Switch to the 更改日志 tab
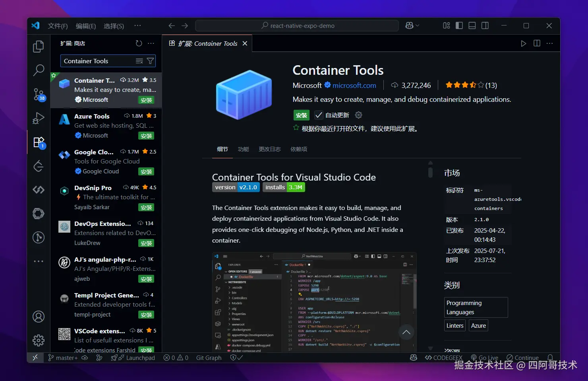 coord(270,149)
